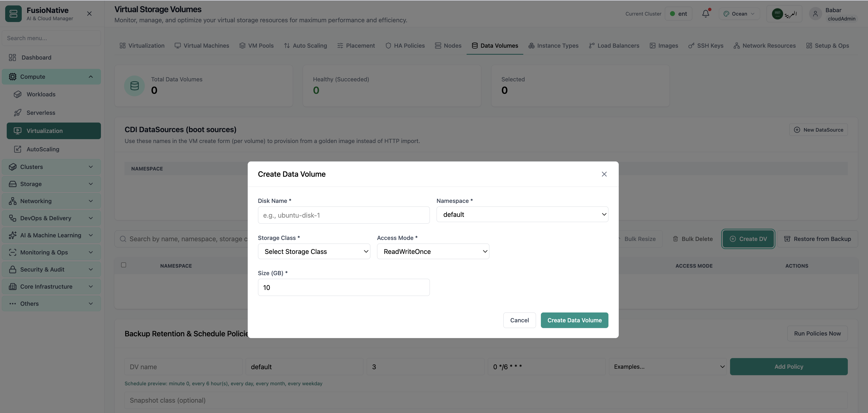
Task: Focus the Search menu field
Action: [51, 38]
